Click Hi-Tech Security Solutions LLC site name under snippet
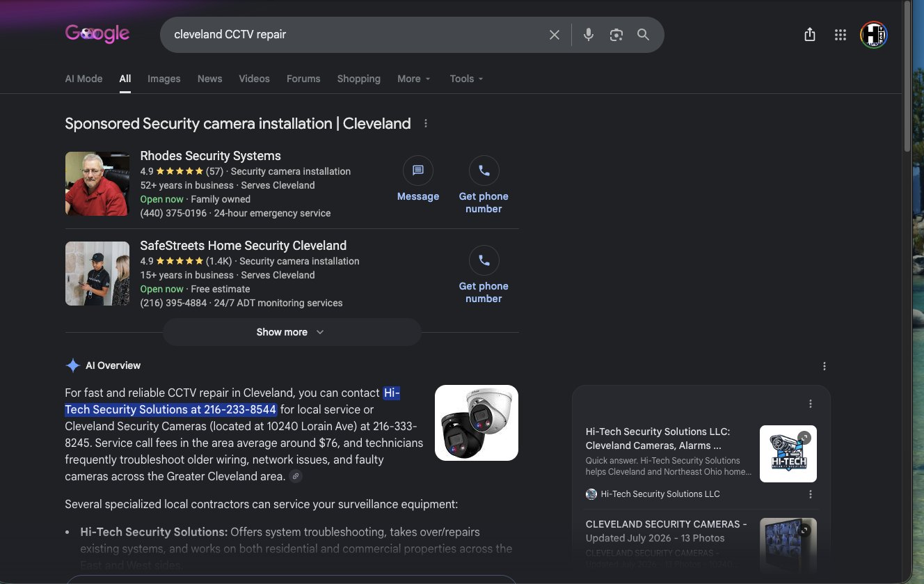The image size is (924, 584). (660, 494)
